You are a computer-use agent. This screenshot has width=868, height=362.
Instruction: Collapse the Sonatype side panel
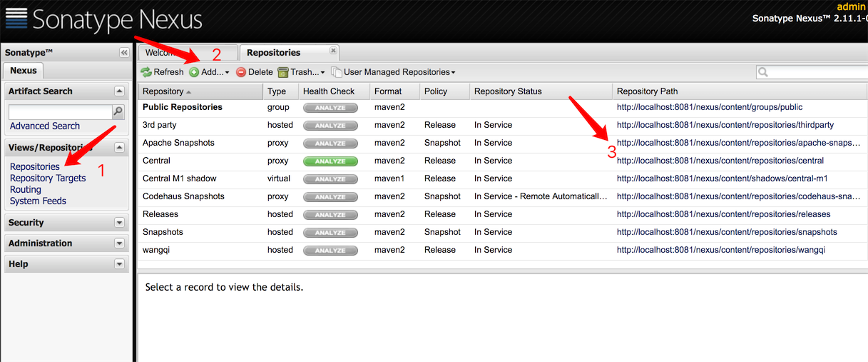(124, 53)
